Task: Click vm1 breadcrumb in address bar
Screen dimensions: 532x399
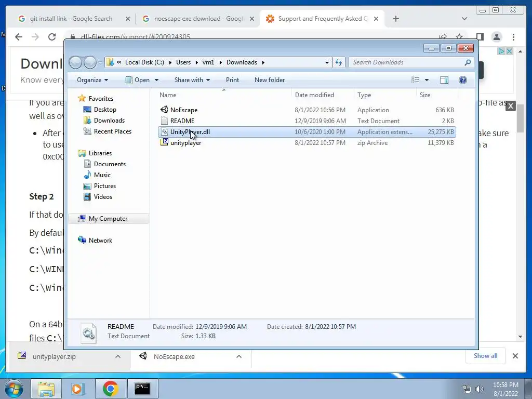Action: (x=208, y=62)
